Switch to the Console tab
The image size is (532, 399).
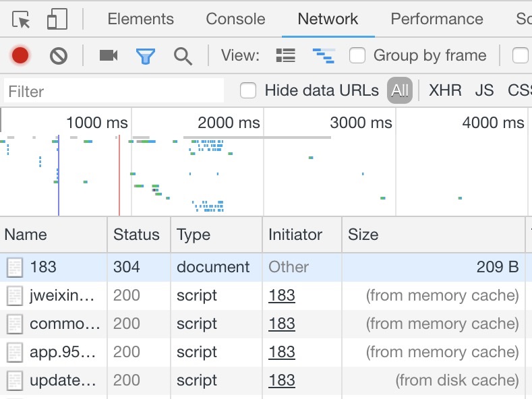click(x=235, y=20)
